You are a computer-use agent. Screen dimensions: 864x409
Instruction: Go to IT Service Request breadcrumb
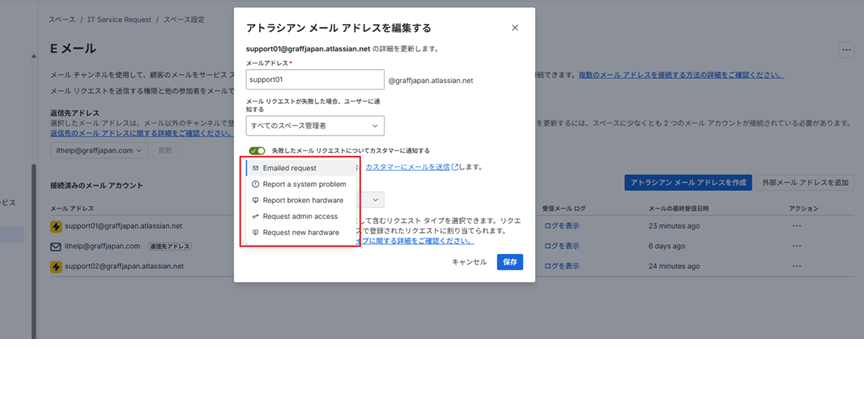pos(119,20)
